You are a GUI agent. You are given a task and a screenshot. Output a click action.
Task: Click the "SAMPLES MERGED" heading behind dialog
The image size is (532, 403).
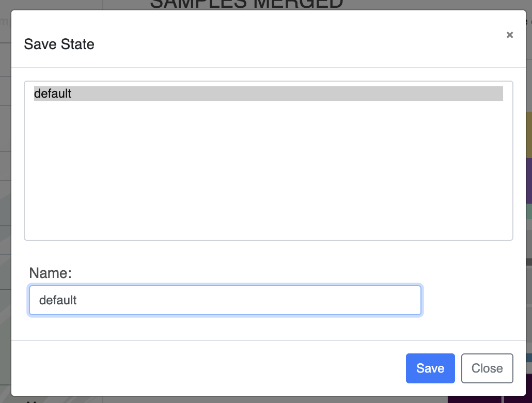246,5
